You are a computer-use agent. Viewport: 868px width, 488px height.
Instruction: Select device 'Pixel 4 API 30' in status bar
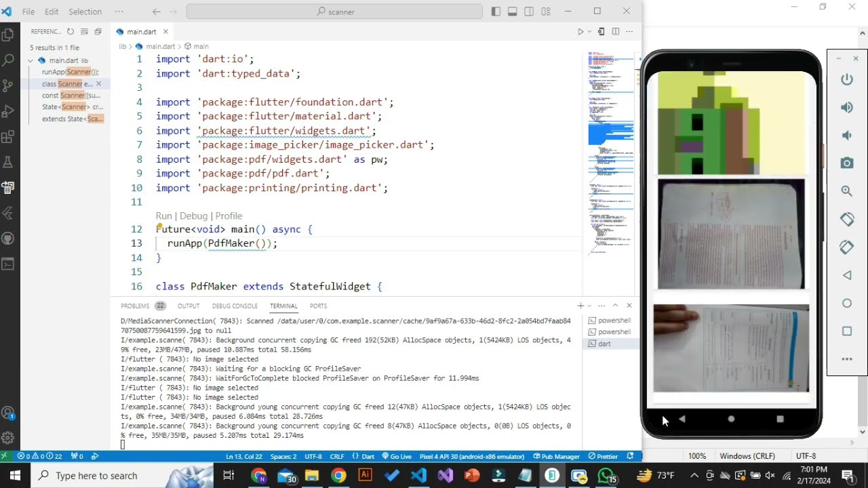472,456
